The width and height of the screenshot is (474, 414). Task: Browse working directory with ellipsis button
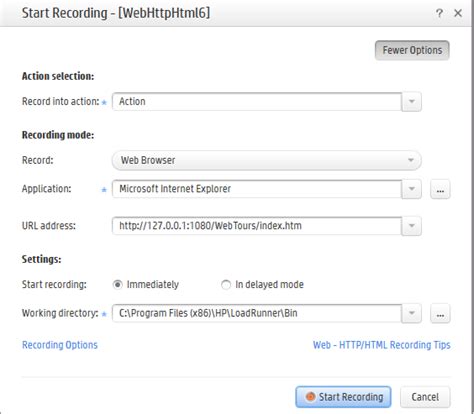tap(440, 313)
